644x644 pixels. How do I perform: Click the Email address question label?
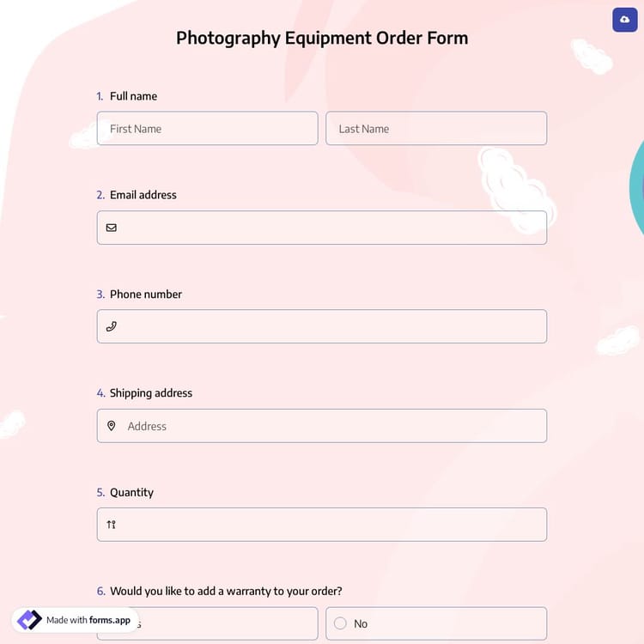(143, 195)
